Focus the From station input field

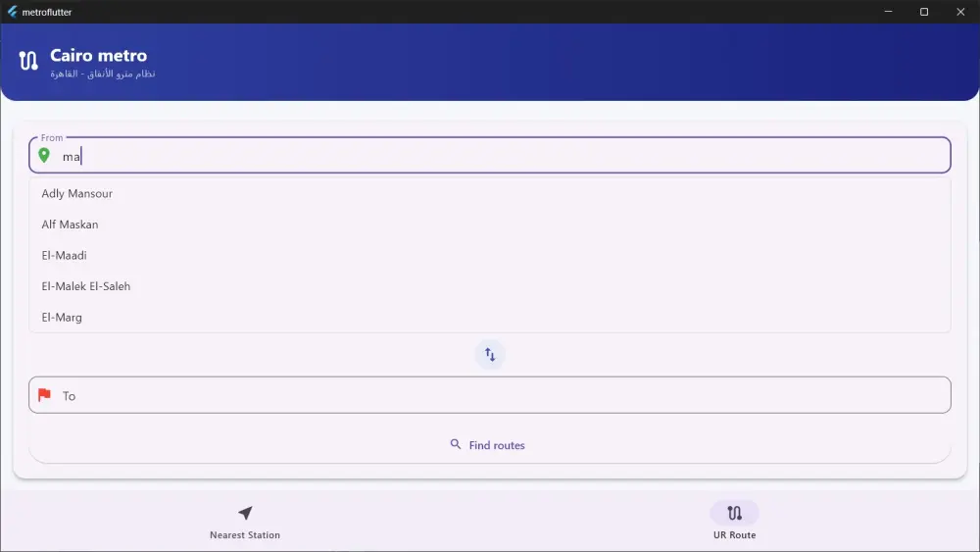490,155
